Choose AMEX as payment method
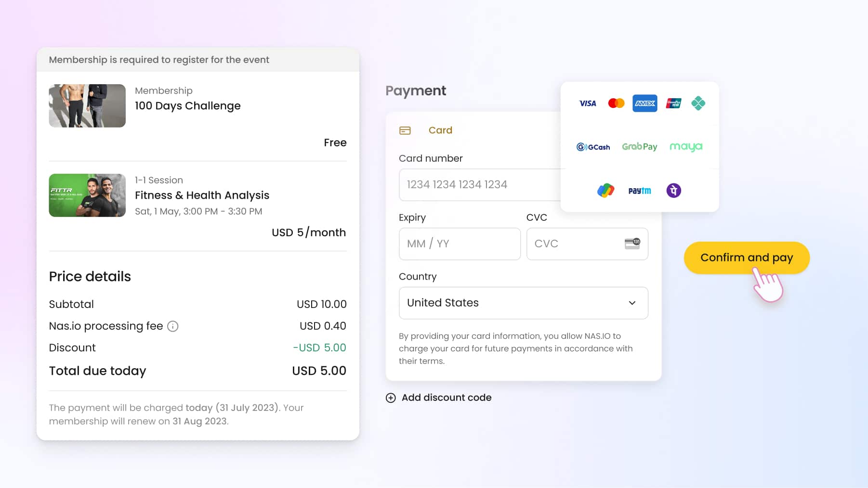 644,103
